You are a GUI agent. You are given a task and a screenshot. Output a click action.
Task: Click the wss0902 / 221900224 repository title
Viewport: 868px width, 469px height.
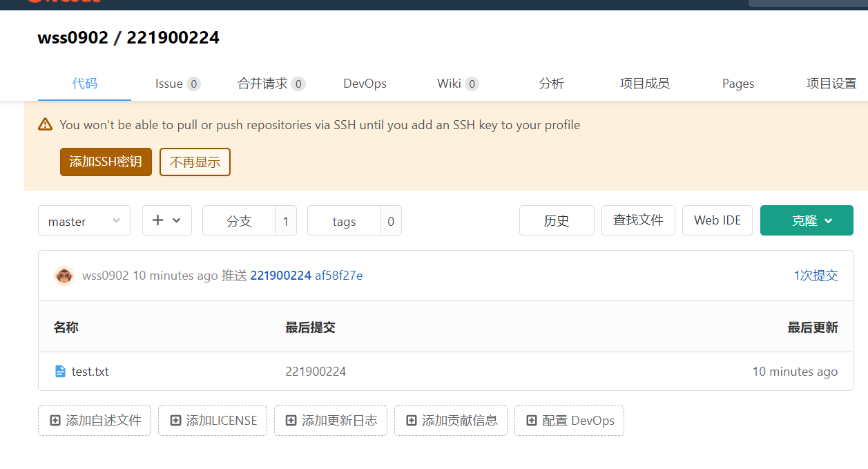pos(128,37)
